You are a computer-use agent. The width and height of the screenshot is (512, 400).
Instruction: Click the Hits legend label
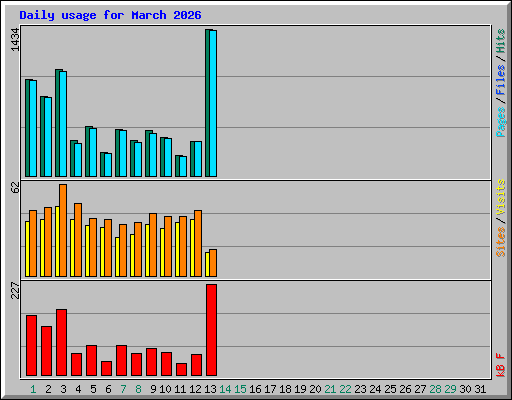[x=501, y=41]
